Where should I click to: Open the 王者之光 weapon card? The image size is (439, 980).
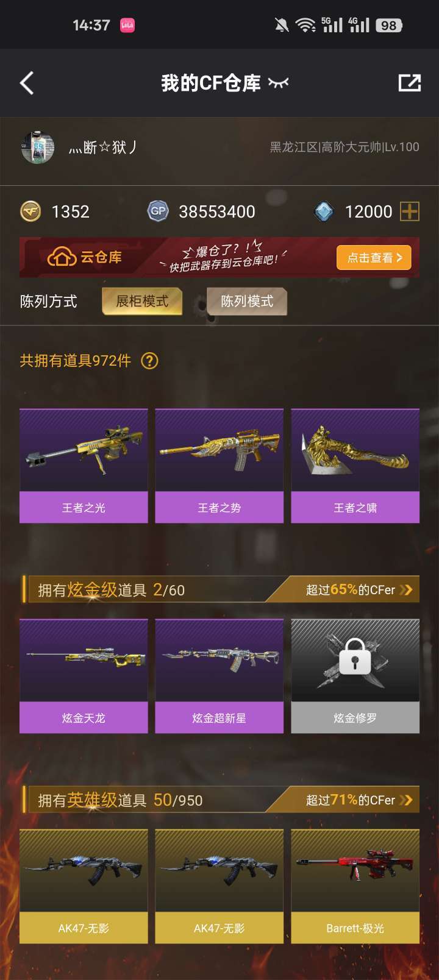click(84, 466)
